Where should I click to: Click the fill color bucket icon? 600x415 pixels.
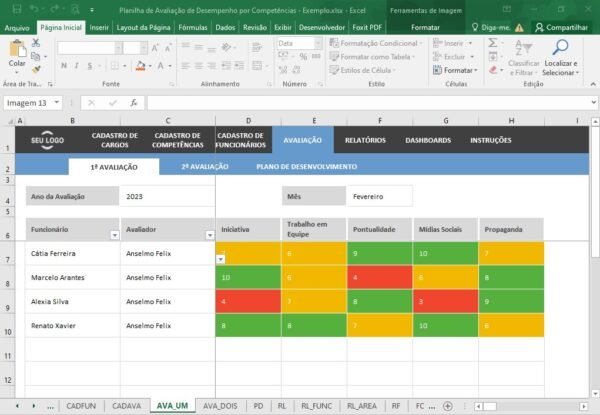(140, 66)
